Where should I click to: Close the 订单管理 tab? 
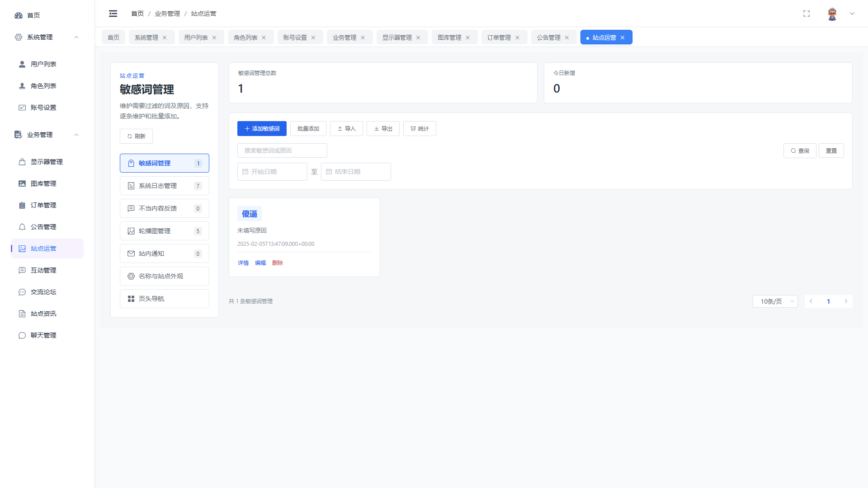pyautogui.click(x=517, y=38)
